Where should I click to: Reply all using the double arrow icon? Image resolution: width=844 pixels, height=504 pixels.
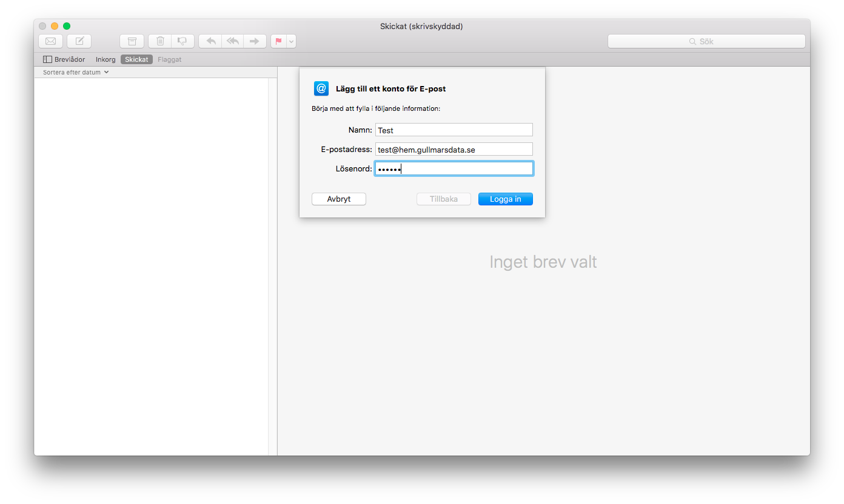point(233,41)
